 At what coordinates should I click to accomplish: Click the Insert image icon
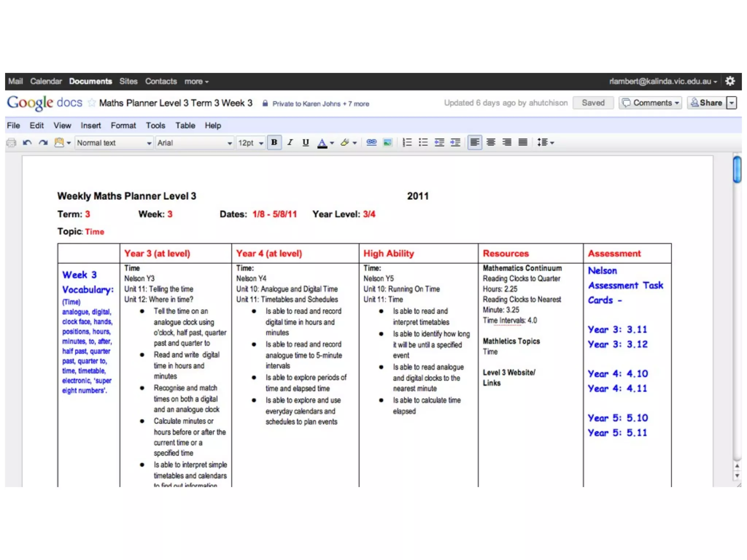click(x=387, y=143)
